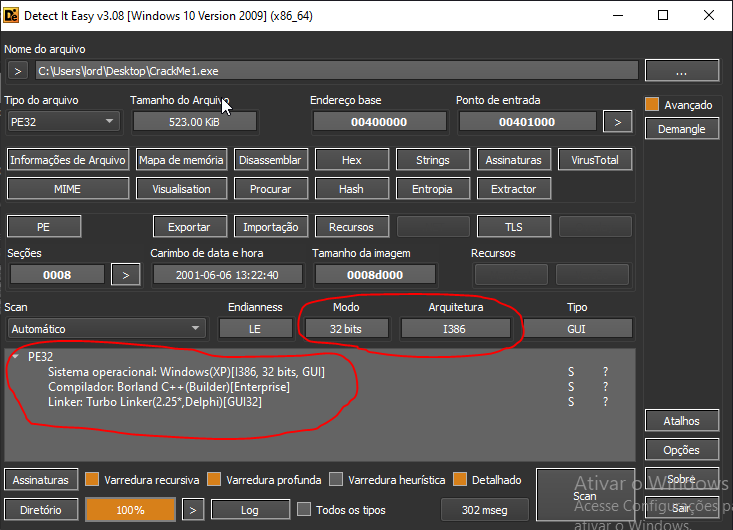Click the Disassemblar button
Screen dimensions: 733x530
pyautogui.click(x=271, y=160)
